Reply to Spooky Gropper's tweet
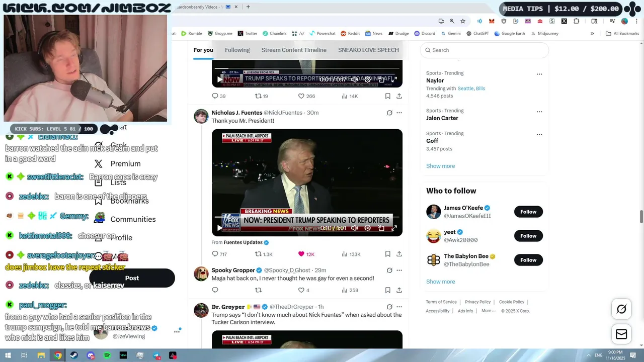Viewport: 644px width, 362px height. [215, 290]
